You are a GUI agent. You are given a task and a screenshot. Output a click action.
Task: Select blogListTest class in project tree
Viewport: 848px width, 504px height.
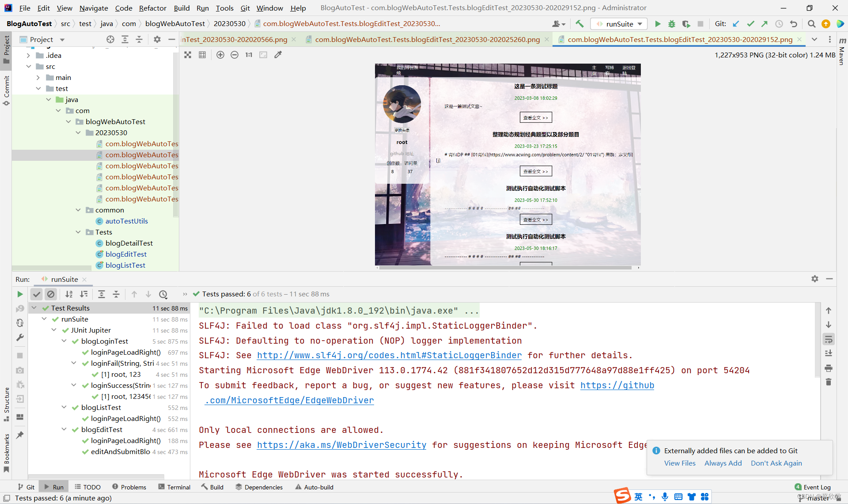[x=125, y=265]
